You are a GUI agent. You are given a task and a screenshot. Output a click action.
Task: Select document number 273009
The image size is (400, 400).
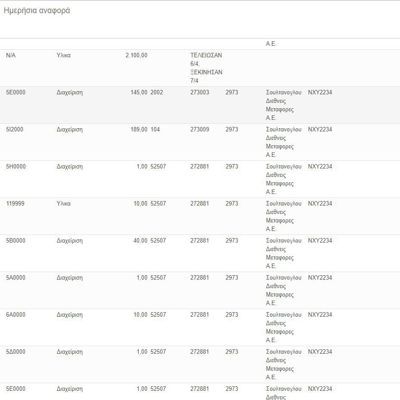click(200, 129)
